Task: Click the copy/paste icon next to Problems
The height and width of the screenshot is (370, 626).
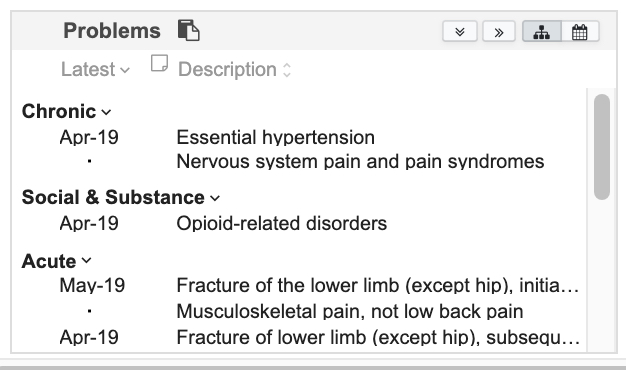Action: 188,30
